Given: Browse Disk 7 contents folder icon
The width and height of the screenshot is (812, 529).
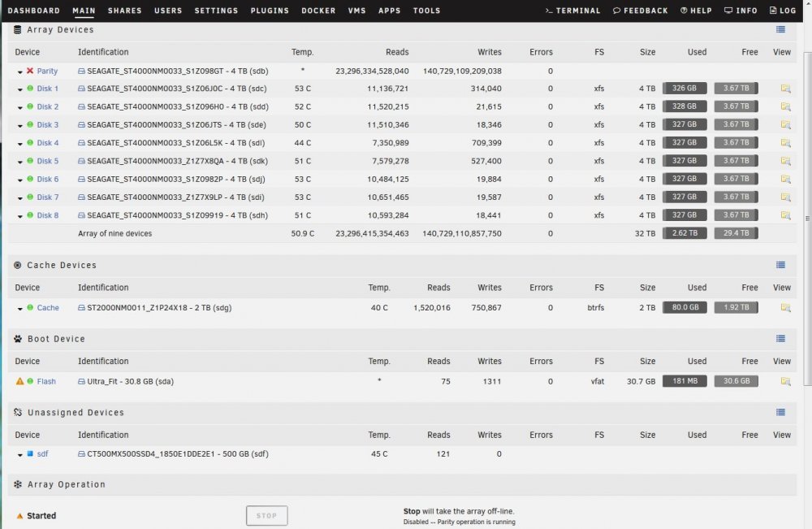Looking at the screenshot, I should click(785, 197).
